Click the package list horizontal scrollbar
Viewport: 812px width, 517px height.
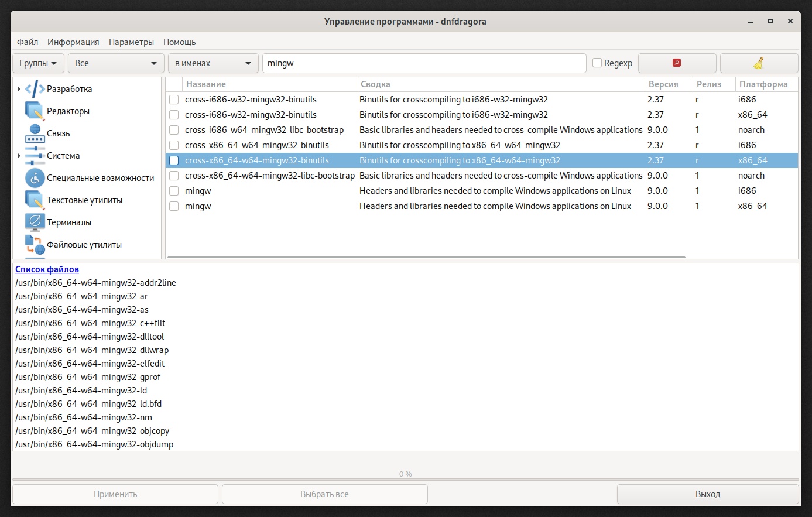tap(426, 257)
